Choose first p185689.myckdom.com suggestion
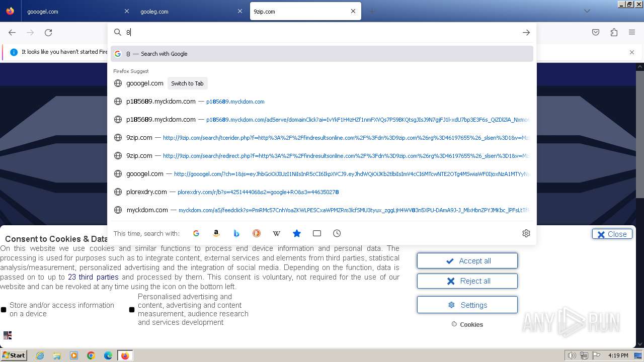This screenshot has width=644, height=362. [x=322, y=102]
